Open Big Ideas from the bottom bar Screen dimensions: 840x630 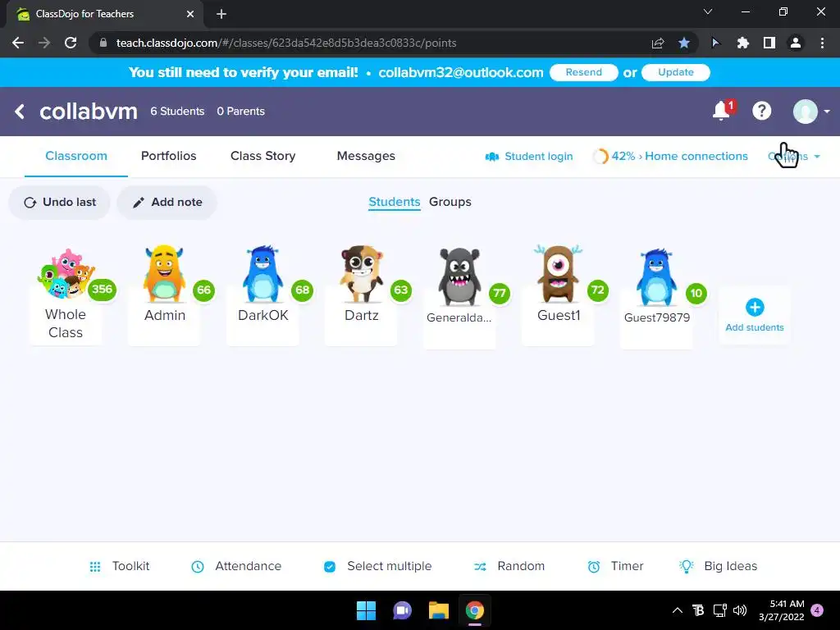[718, 566]
